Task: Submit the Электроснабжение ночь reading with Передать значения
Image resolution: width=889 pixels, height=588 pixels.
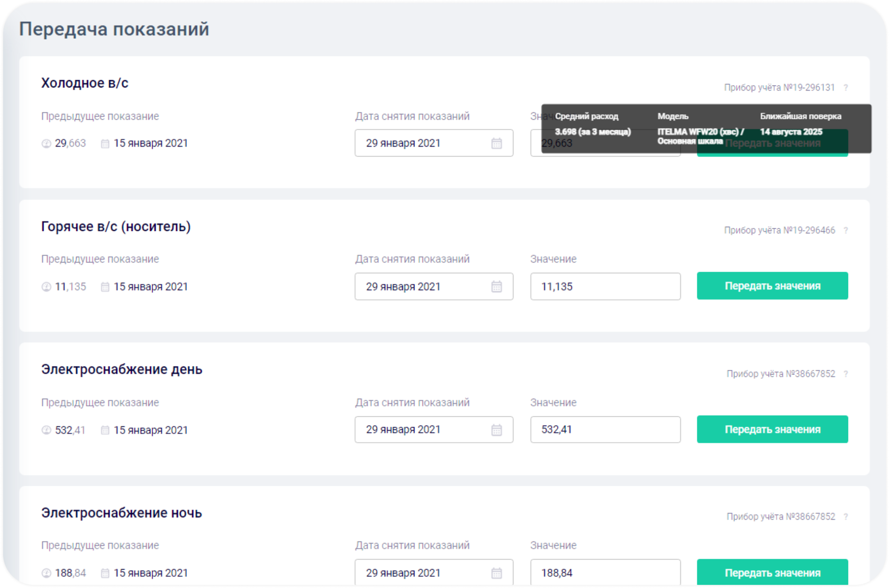Action: pyautogui.click(x=773, y=572)
